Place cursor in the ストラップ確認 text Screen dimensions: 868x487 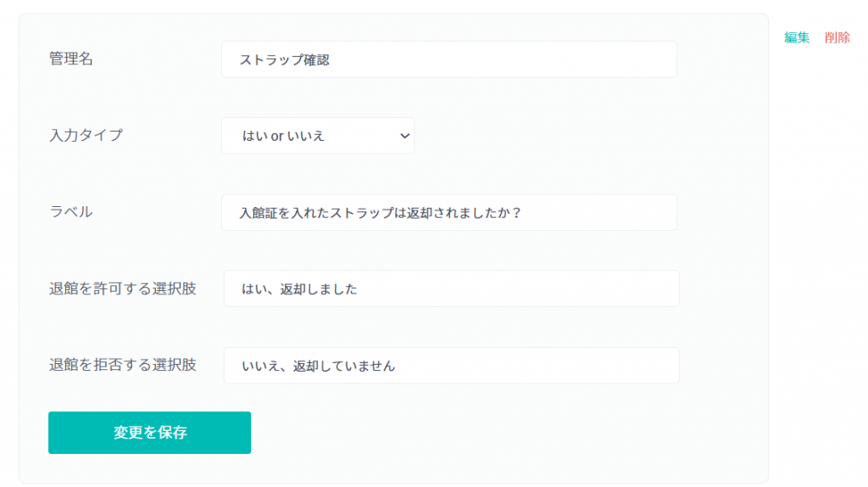284,60
